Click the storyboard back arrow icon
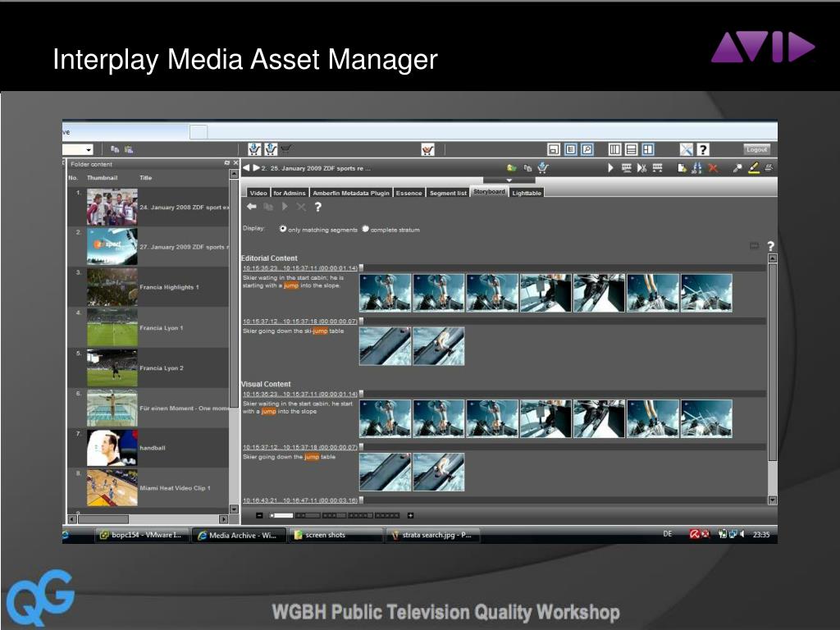 [x=251, y=206]
